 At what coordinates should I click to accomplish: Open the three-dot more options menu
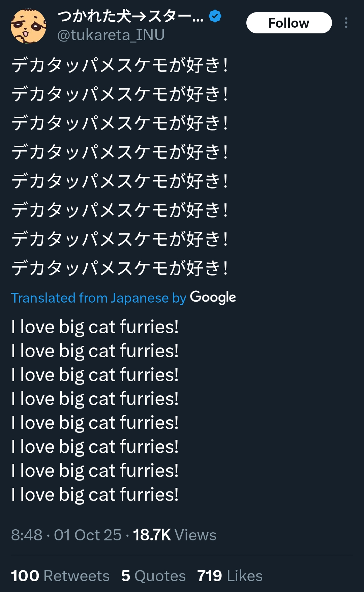pos(346,23)
